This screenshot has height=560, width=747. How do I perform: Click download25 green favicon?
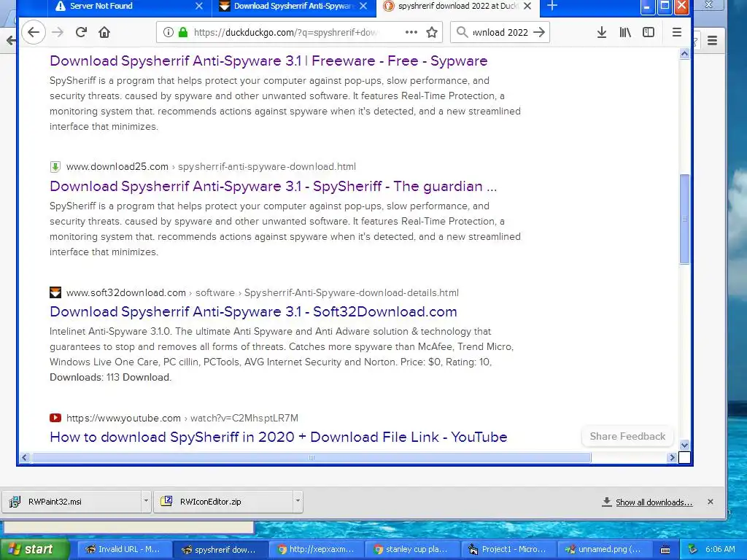[55, 167]
